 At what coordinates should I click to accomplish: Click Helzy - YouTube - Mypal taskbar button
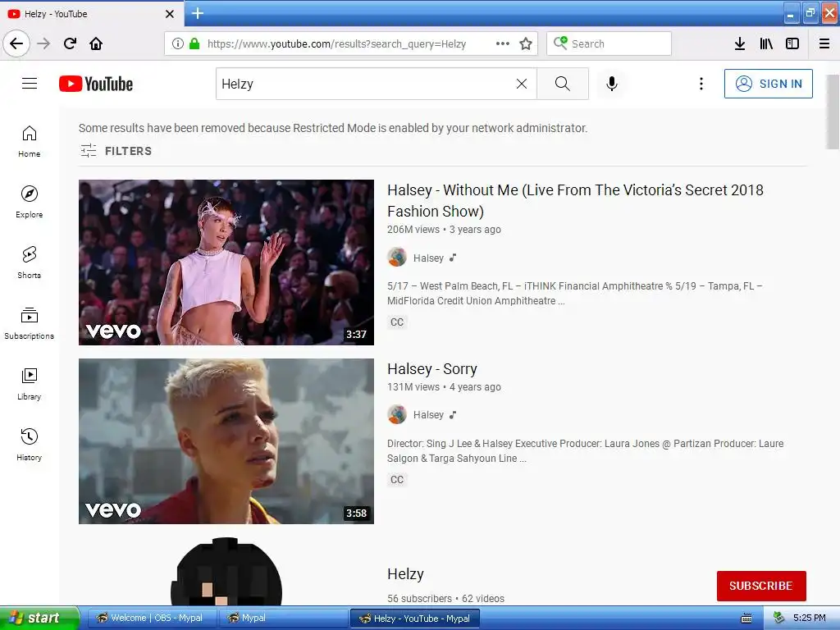pos(416,619)
